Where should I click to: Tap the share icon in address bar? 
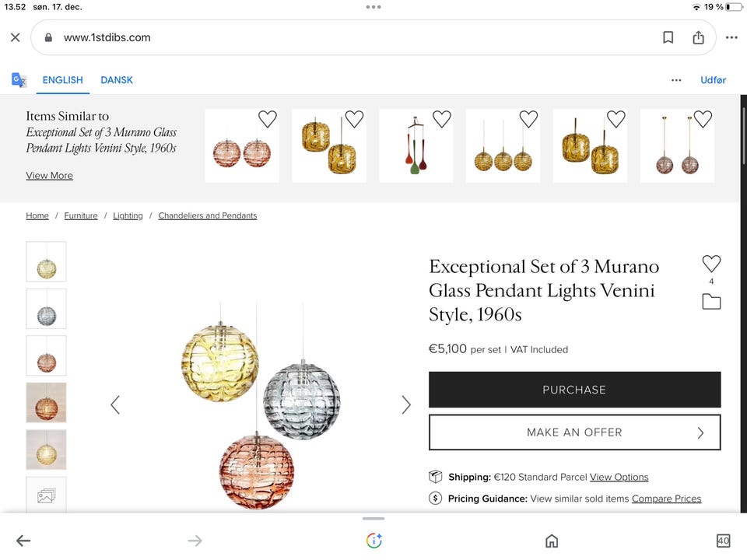point(698,37)
